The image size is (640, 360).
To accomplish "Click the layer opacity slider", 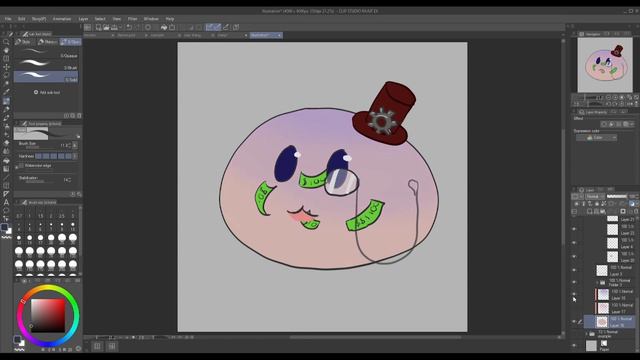I will [x=616, y=196].
